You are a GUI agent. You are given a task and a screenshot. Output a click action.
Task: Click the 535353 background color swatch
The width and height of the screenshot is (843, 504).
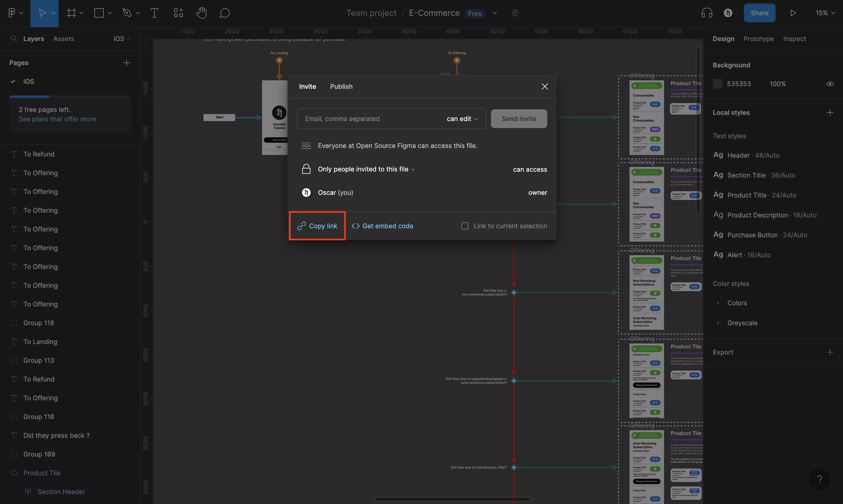[718, 83]
